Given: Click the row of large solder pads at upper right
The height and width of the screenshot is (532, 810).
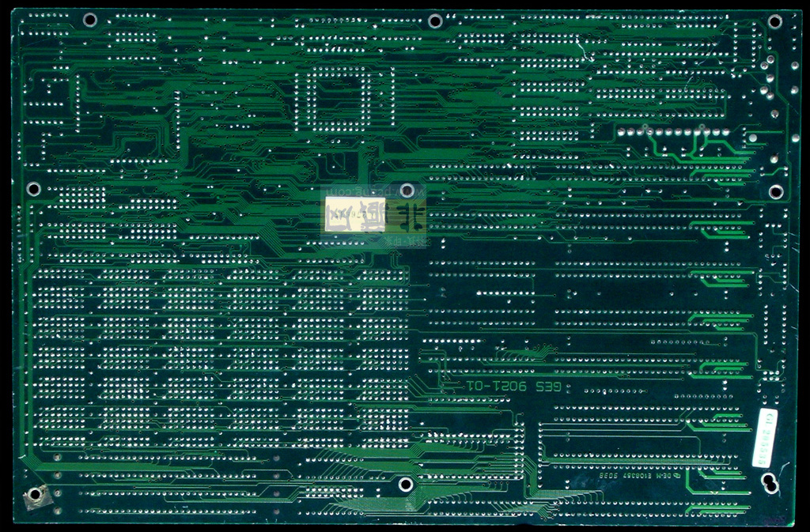Looking at the screenshot, I should pos(672,131).
